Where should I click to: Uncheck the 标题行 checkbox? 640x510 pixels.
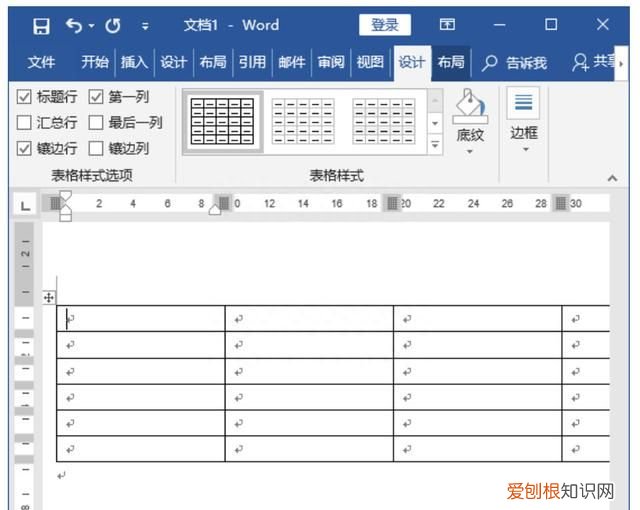(x=24, y=97)
